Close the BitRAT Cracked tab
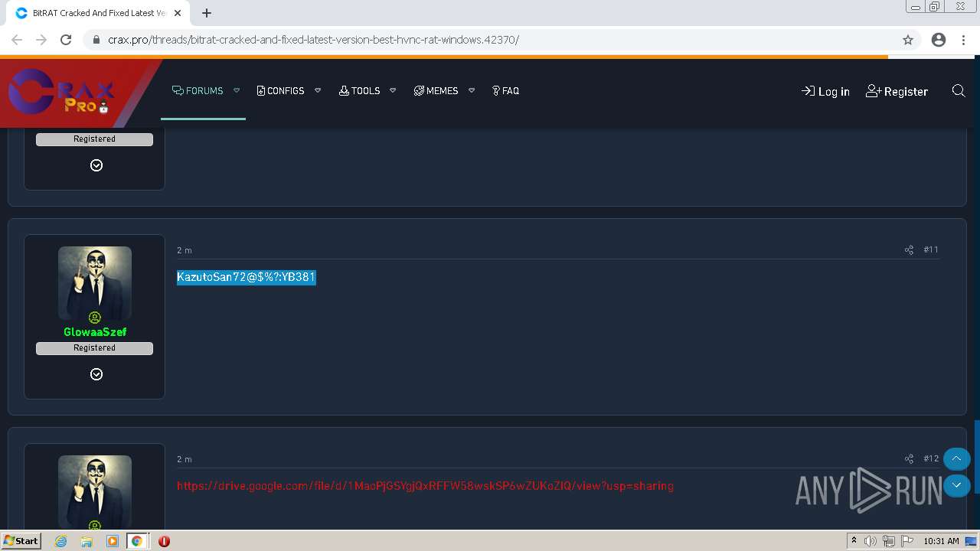The width and height of the screenshot is (980, 551). (178, 13)
